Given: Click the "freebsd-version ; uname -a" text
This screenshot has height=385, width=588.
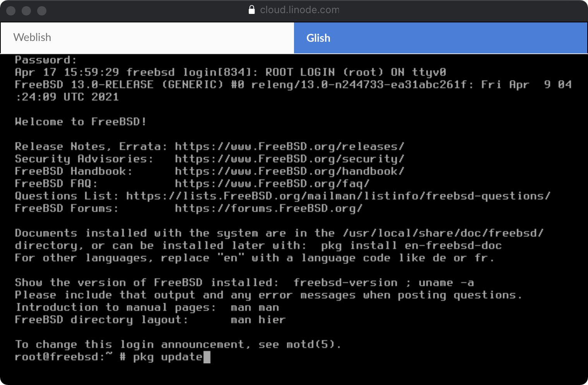Looking at the screenshot, I should (383, 283).
